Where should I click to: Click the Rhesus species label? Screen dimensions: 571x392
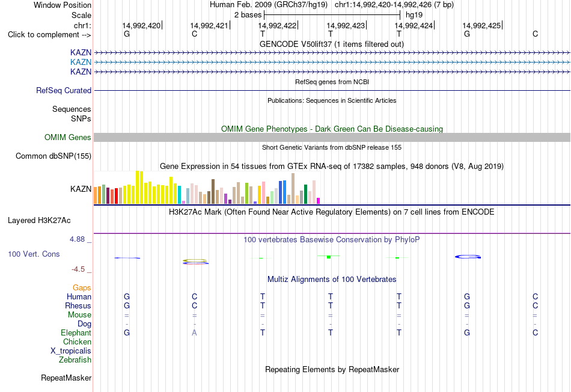pos(78,305)
